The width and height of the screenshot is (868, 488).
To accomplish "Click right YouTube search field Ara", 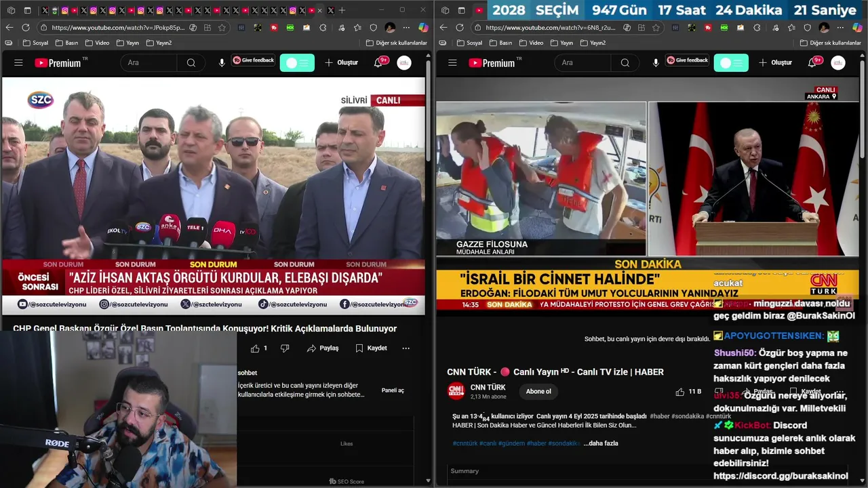I will pyautogui.click(x=583, y=63).
